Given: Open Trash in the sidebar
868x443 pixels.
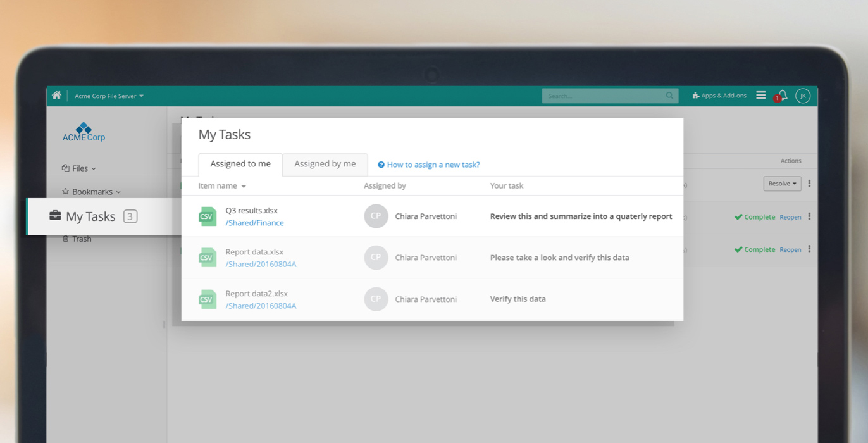Looking at the screenshot, I should pos(81,239).
